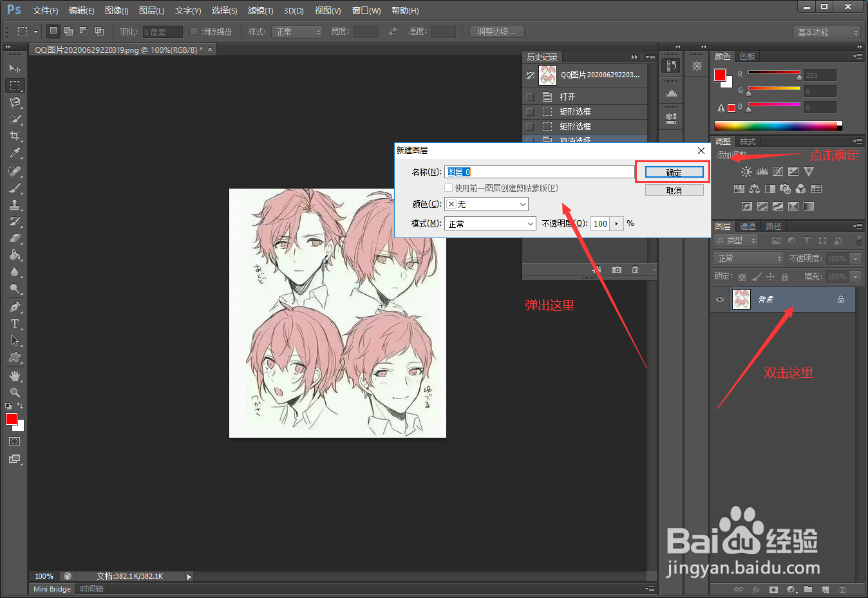The height and width of the screenshot is (598, 868).
Task: Select the Lasso tool
Action: 15,102
